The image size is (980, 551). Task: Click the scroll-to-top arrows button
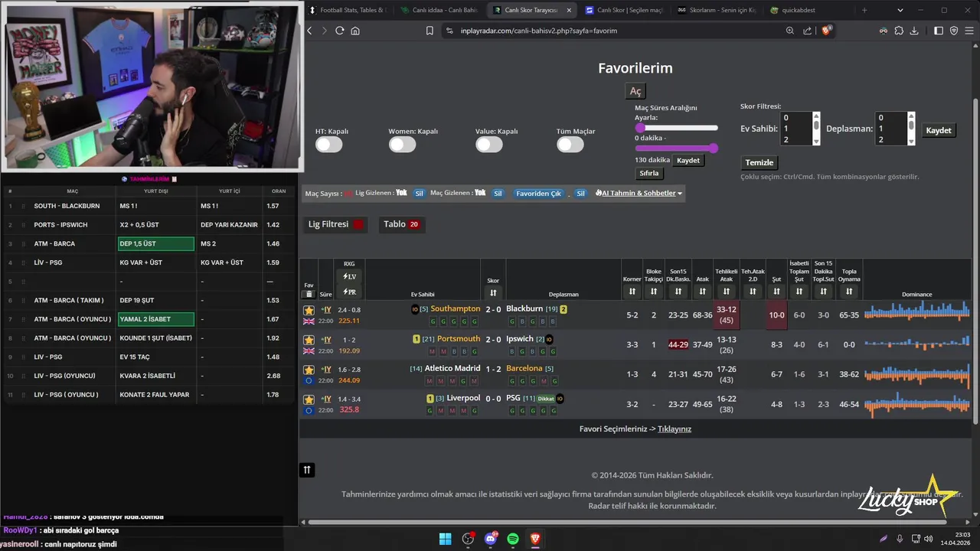point(307,470)
